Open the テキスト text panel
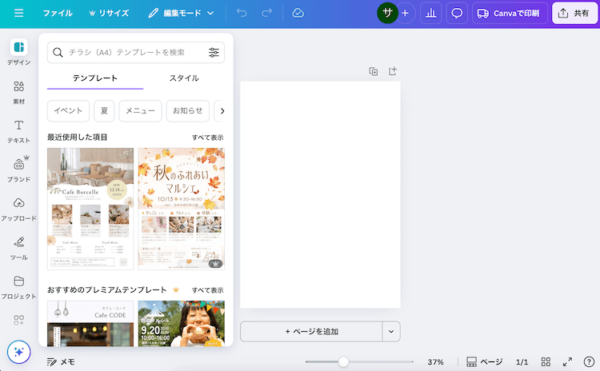Viewport: 600px width, 371px height. pyautogui.click(x=19, y=131)
